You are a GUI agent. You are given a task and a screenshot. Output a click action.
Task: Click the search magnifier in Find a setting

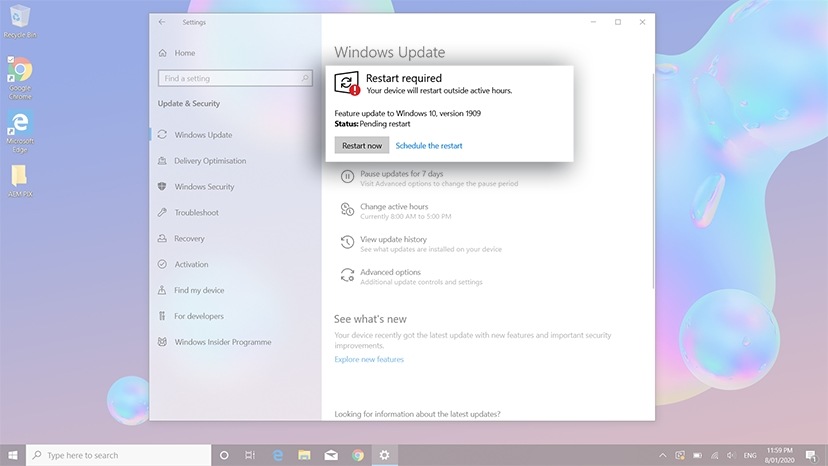pos(305,78)
